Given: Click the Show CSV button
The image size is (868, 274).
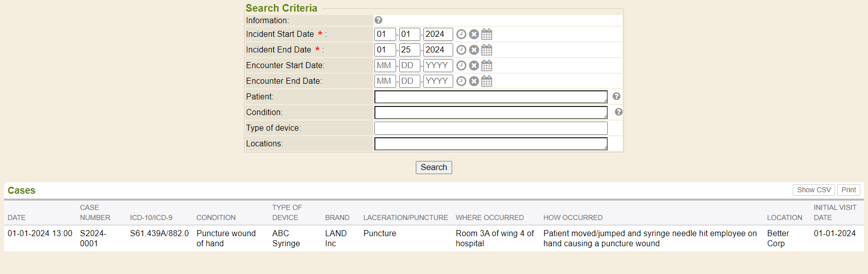Looking at the screenshot, I should point(813,190).
